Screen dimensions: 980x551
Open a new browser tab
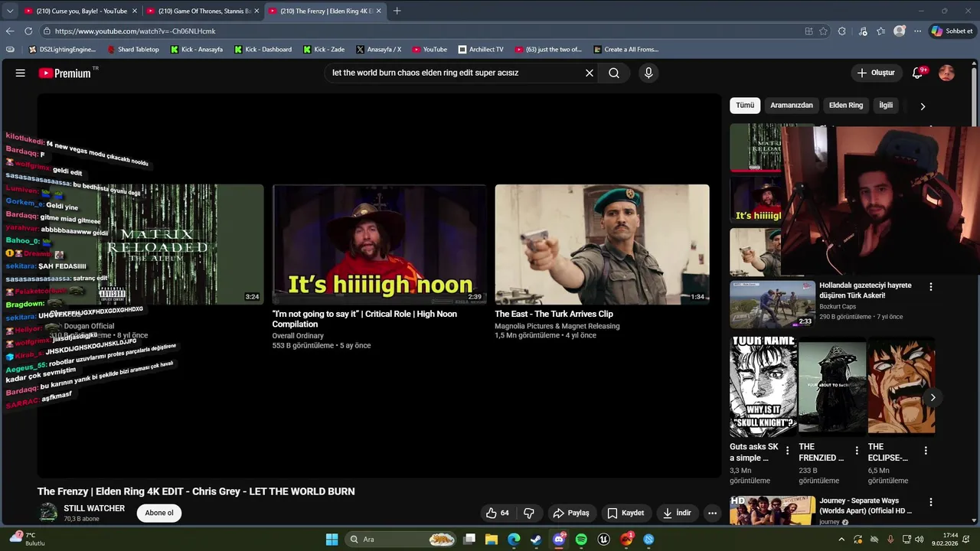pyautogui.click(x=397, y=11)
